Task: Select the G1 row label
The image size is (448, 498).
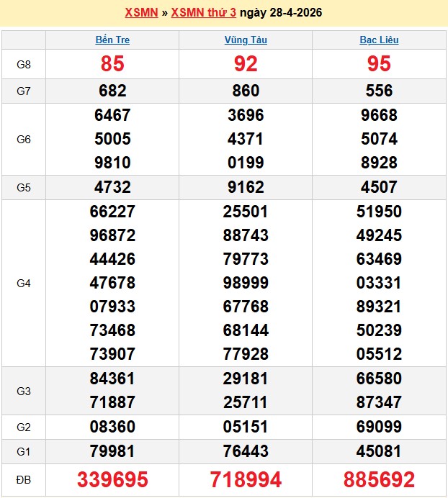Action: (x=24, y=451)
